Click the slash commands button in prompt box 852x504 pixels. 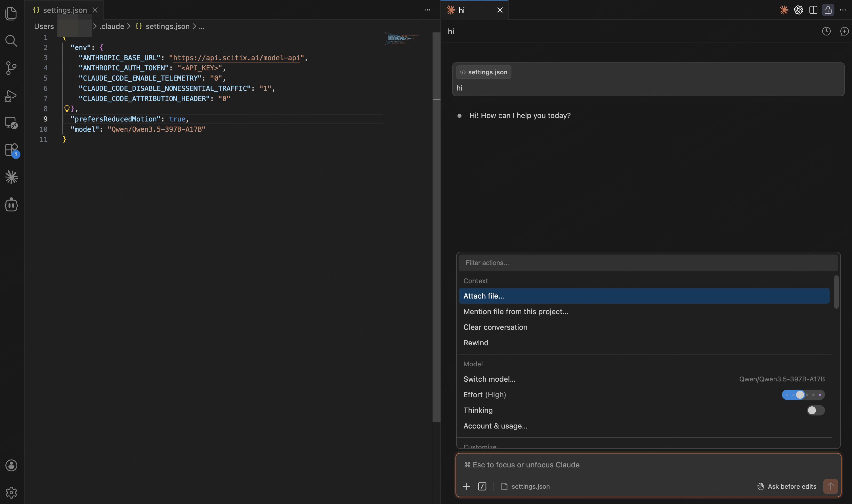click(x=482, y=486)
